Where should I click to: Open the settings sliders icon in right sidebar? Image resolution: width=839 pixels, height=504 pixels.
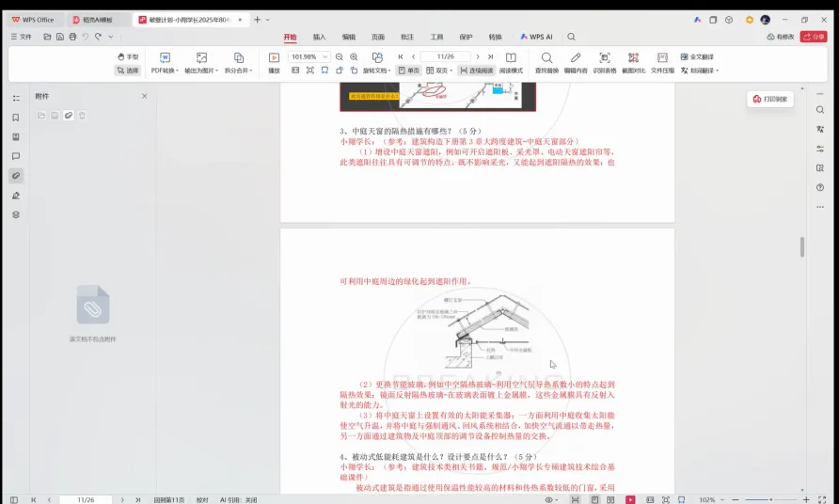pyautogui.click(x=820, y=149)
